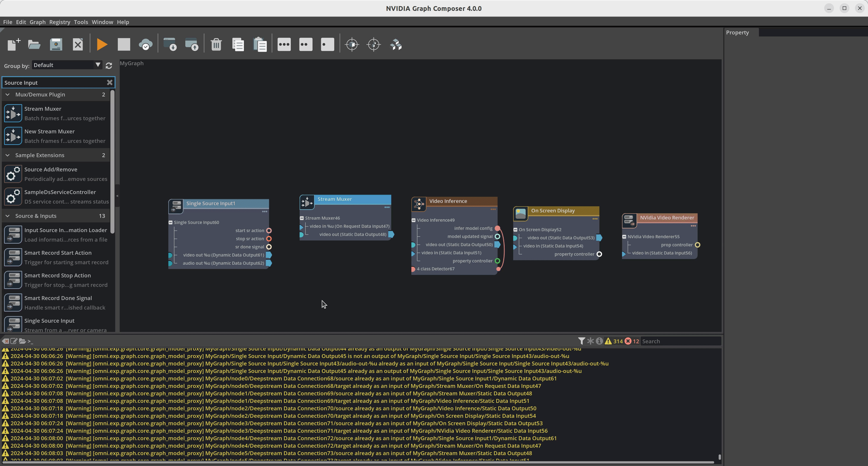Close the current graph using the X-document icon
Viewport: 868px width, 466px height.
(78, 44)
